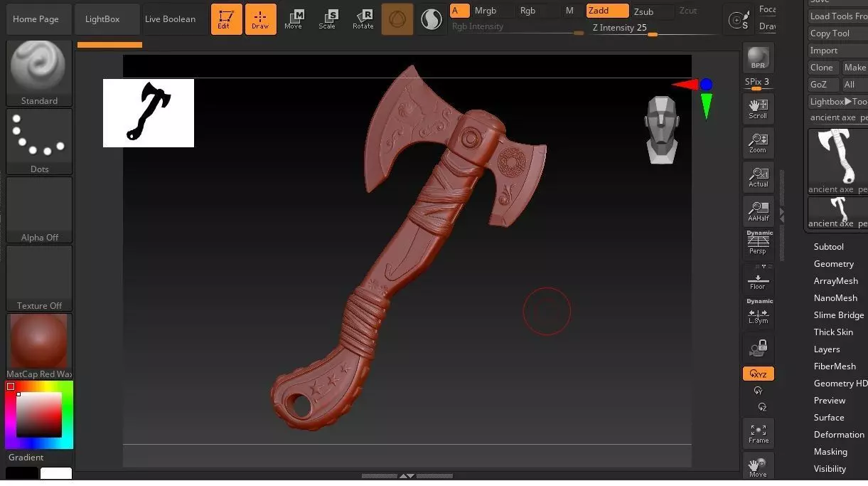
Task: Expand the Masking section
Action: coord(830,452)
